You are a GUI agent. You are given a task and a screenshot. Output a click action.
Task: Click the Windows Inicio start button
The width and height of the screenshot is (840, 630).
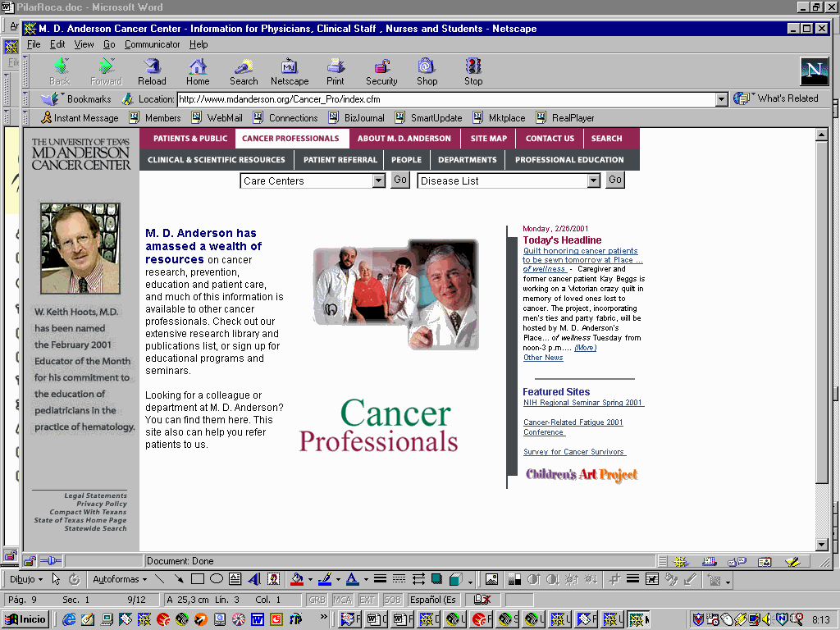click(x=27, y=619)
